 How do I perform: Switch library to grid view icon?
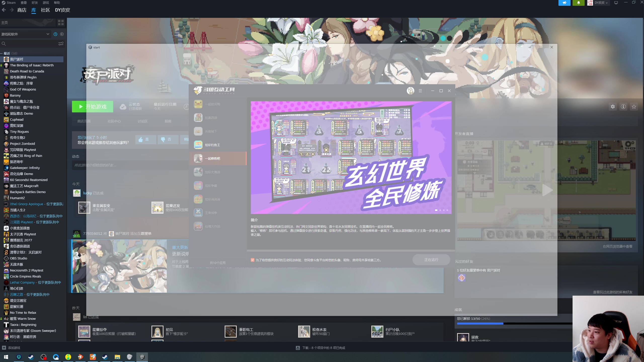[61, 23]
